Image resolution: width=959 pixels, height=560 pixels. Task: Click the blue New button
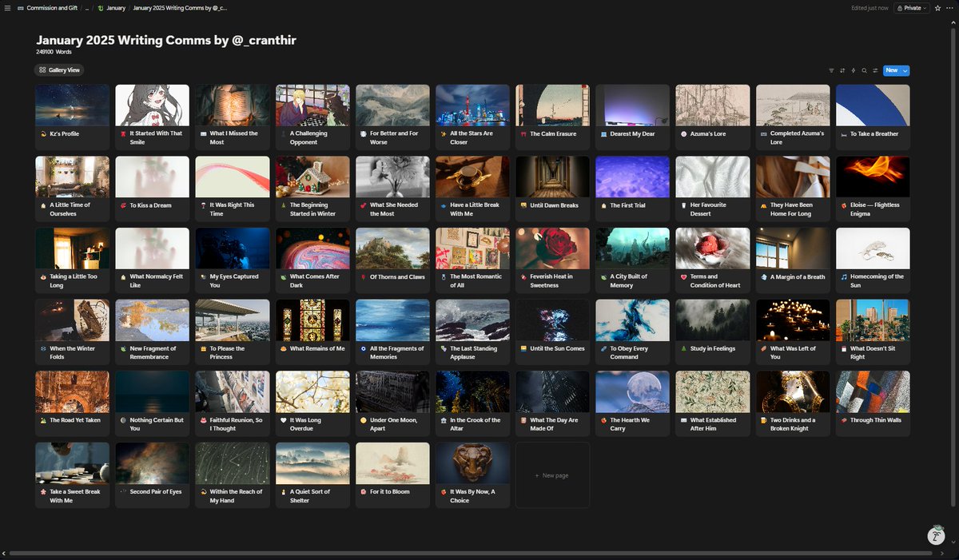coord(891,70)
